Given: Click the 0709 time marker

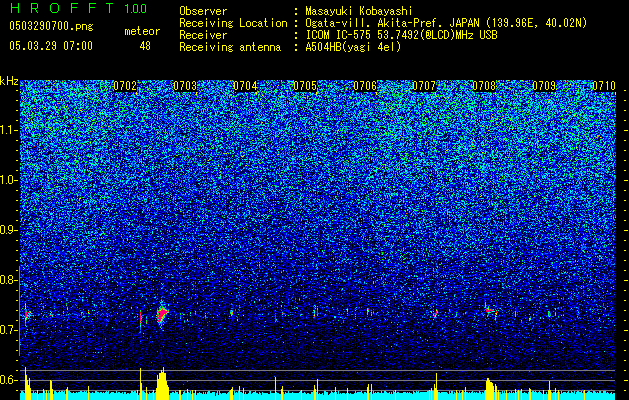Looking at the screenshot, I should coord(544,86).
